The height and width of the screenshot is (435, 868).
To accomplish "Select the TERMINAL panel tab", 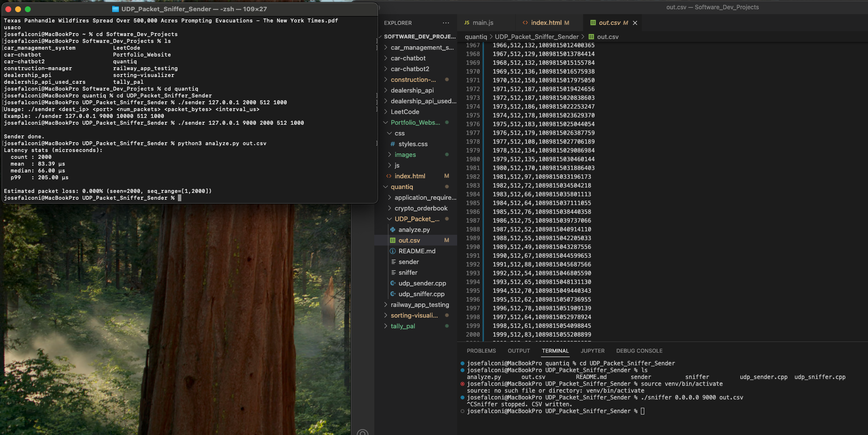I will [x=555, y=351].
